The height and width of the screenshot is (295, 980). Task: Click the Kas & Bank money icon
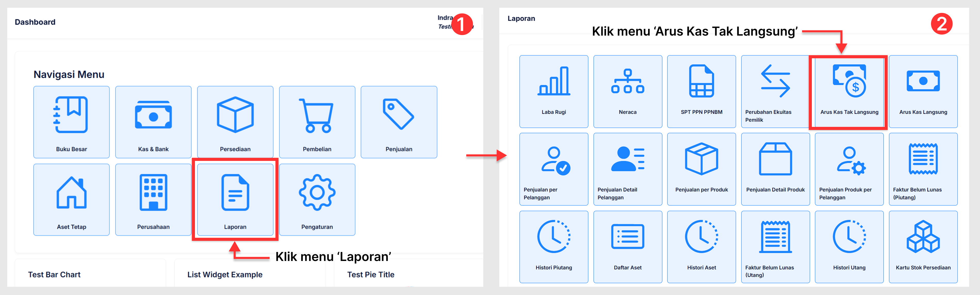(x=153, y=115)
